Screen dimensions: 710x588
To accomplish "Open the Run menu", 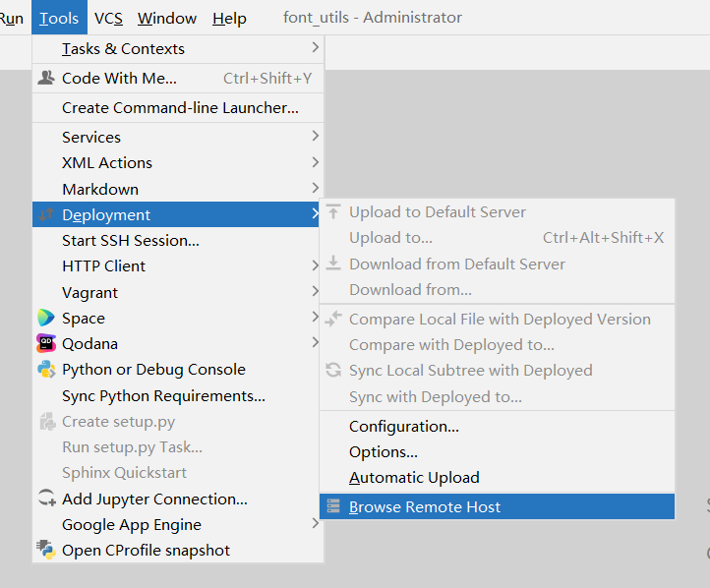I will [12, 18].
